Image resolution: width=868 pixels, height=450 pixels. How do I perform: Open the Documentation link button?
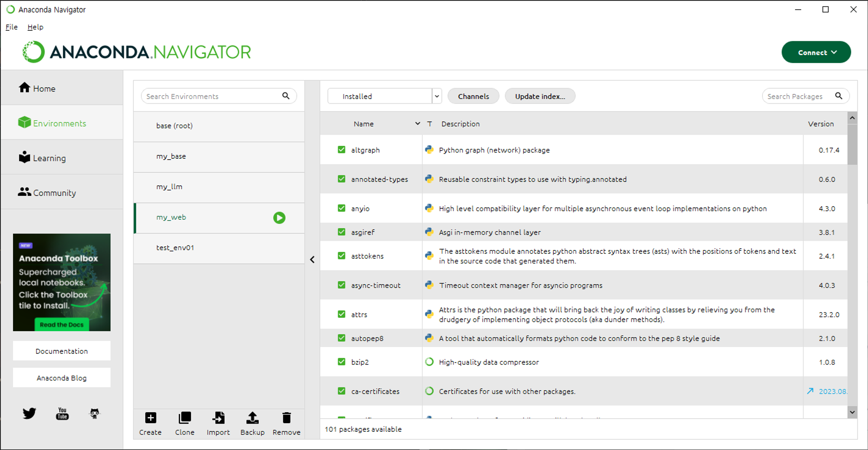pos(62,351)
